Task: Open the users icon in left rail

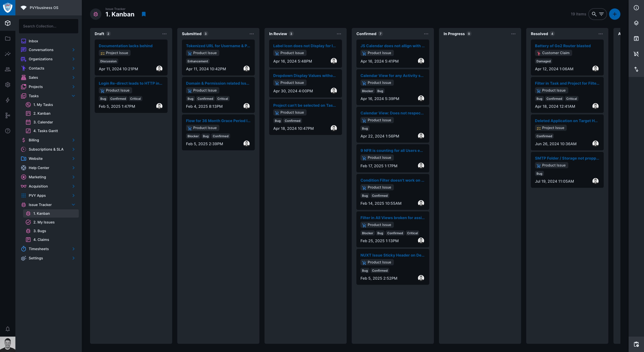Action: click(x=8, y=69)
